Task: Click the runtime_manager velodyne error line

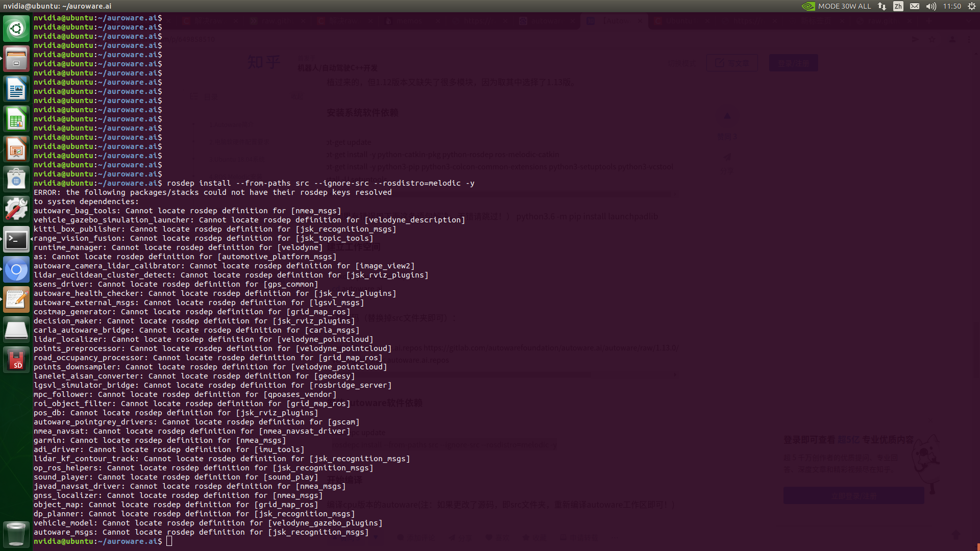Action: click(x=178, y=247)
